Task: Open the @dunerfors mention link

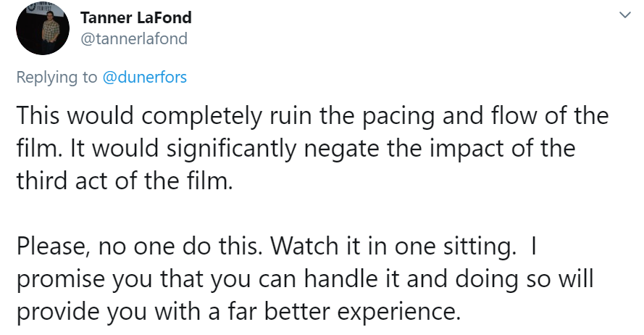Action: point(145,78)
